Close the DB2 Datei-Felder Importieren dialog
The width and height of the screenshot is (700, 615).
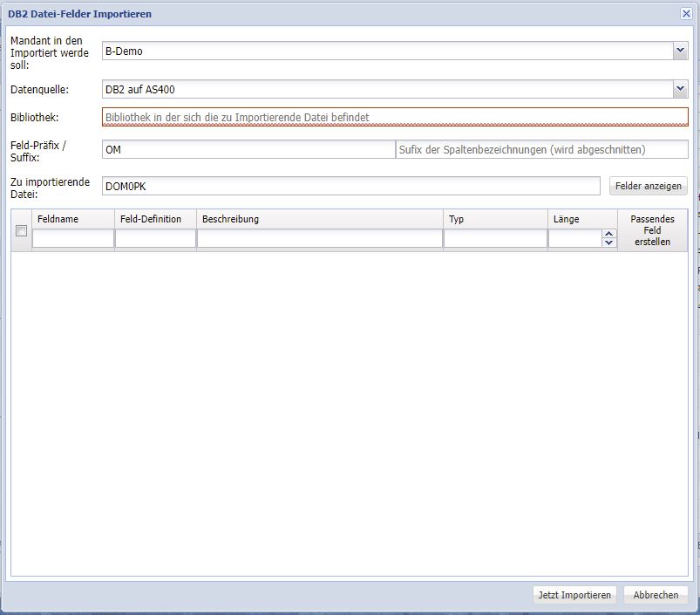coord(686,13)
